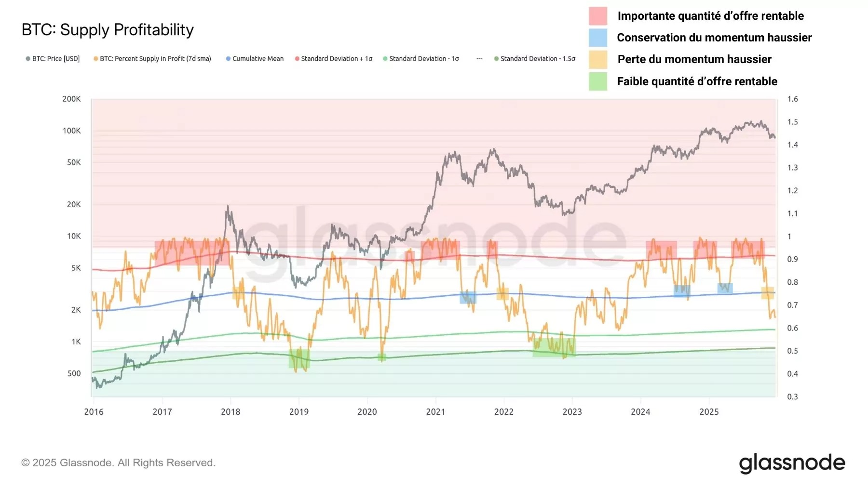Toggle Percent Supply in Profit legend entry

[152, 59]
